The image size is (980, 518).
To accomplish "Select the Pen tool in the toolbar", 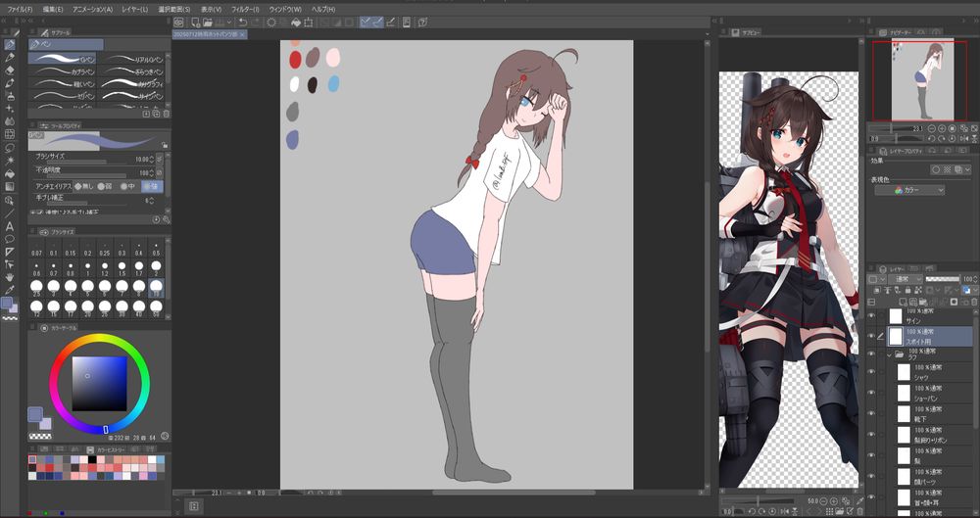I will 10,44.
